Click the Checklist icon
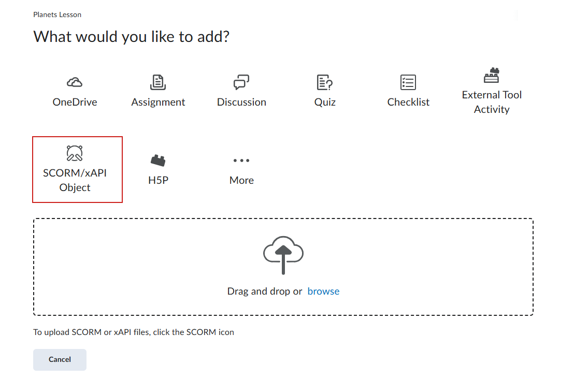The height and width of the screenshot is (379, 588). click(408, 82)
